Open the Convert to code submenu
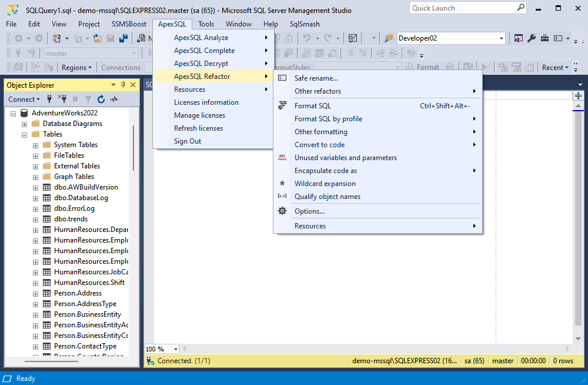 point(377,145)
